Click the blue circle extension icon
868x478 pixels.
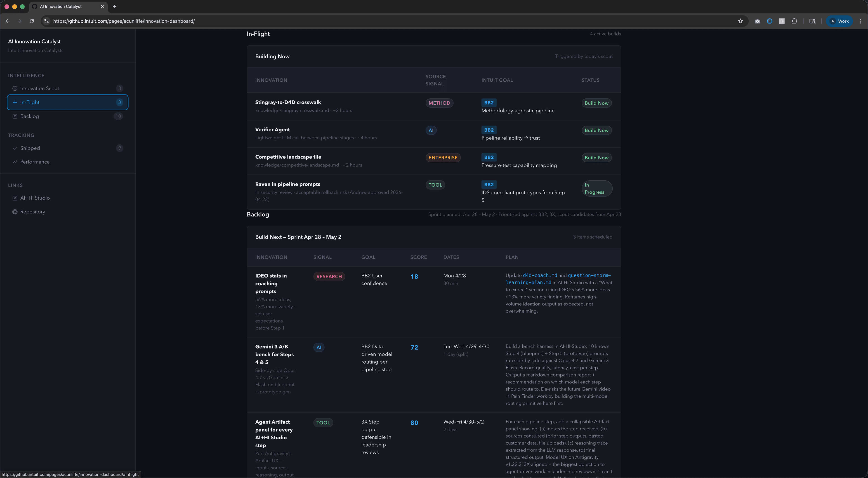point(770,21)
